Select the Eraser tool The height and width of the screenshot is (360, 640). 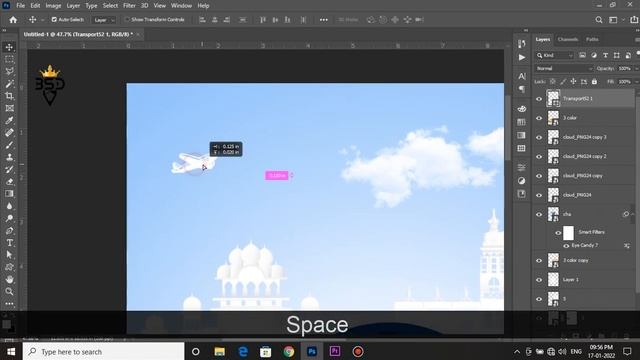pos(9,182)
